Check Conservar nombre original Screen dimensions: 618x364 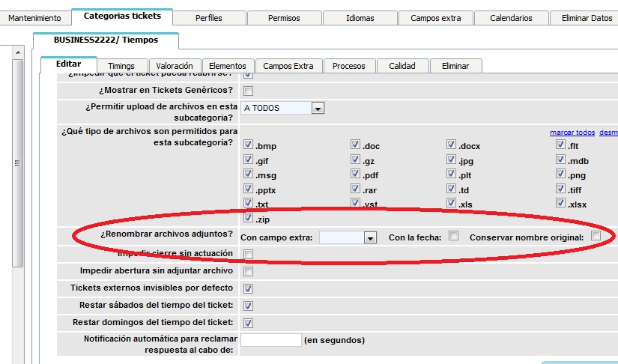point(596,236)
